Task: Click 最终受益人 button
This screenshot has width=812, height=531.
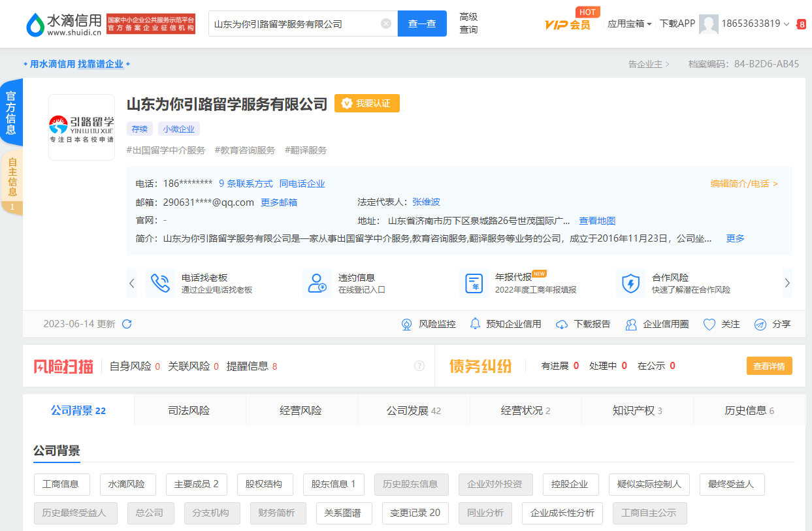Action: click(x=732, y=485)
